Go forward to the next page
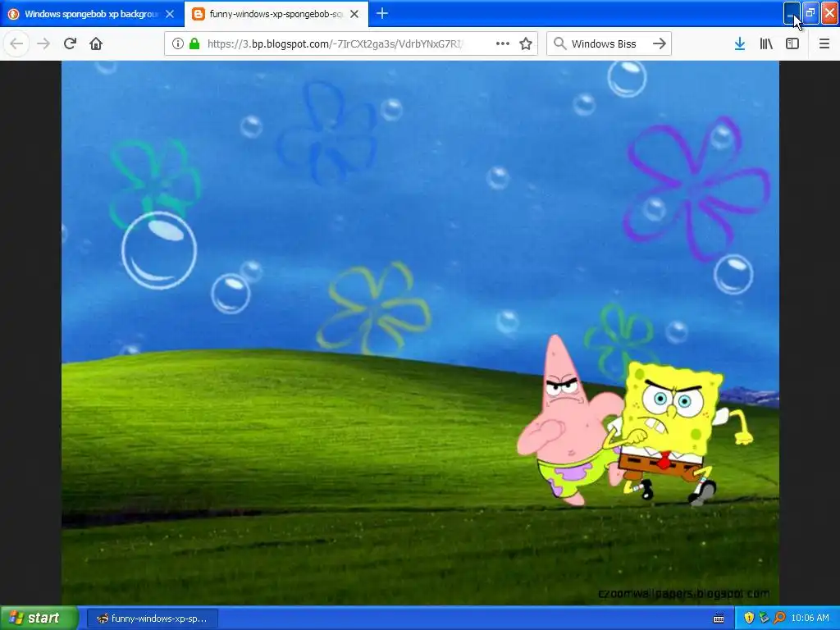Screen dimensions: 840x630 (43, 44)
